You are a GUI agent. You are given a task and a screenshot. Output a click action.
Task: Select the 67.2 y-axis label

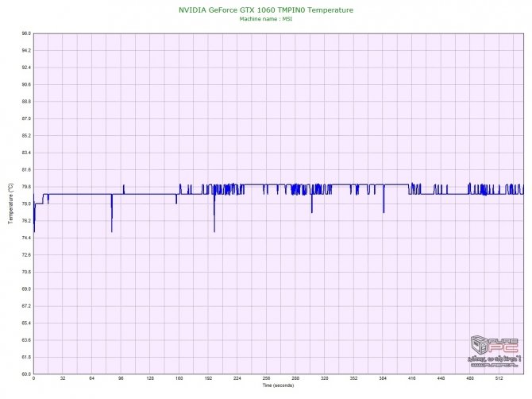click(x=26, y=306)
